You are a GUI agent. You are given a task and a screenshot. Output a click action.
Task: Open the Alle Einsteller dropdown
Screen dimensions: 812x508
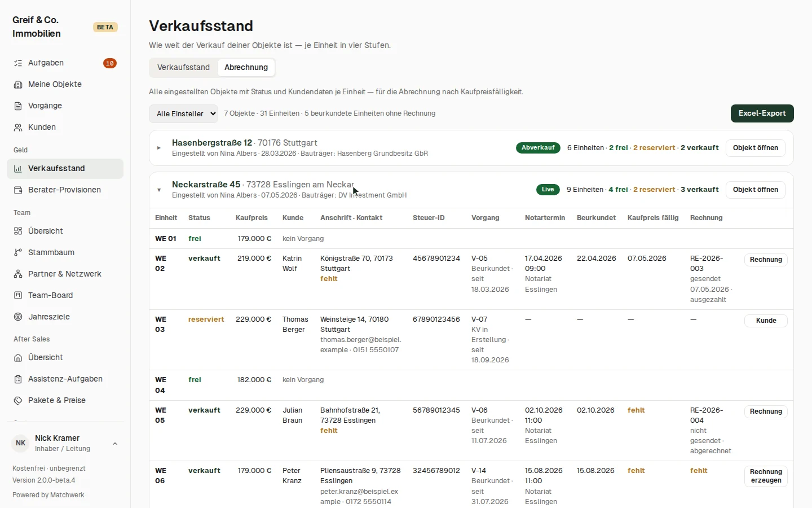184,113
